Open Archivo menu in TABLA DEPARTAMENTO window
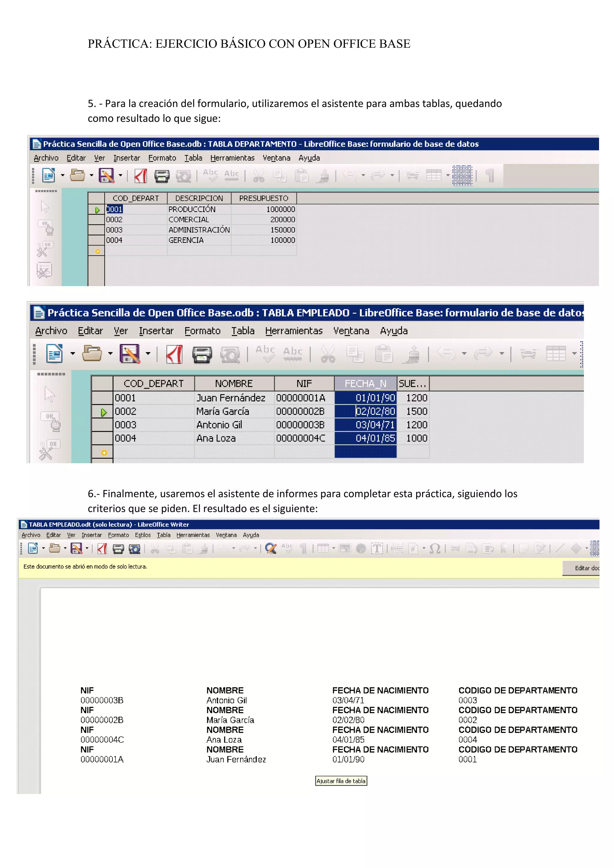Image resolution: width=614 pixels, height=868 pixels. pos(46,158)
